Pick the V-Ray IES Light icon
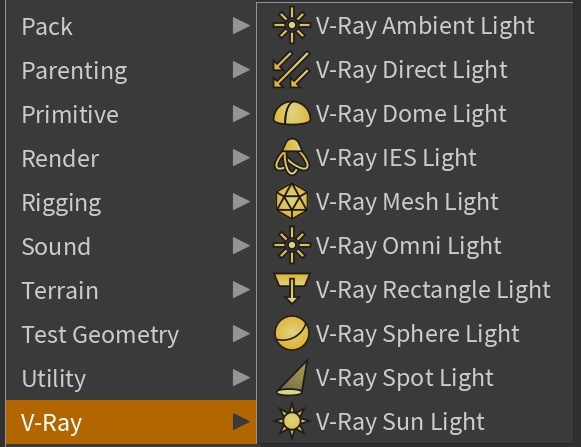The width and height of the screenshot is (581, 447). [x=292, y=157]
